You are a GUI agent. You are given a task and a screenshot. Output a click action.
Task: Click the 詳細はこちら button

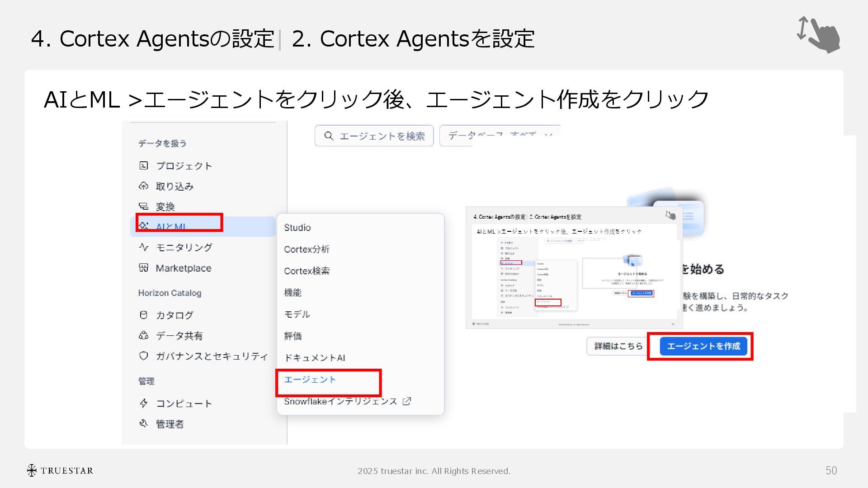618,346
